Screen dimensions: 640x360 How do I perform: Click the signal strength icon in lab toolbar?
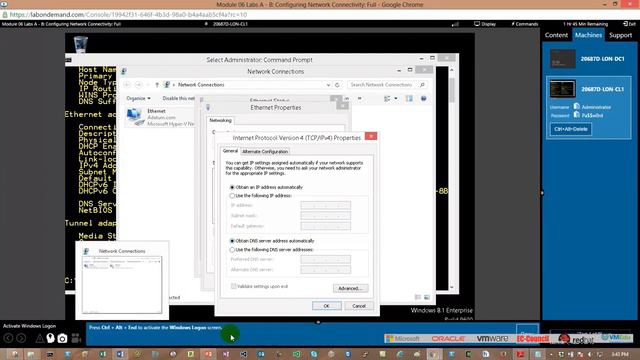point(455,24)
